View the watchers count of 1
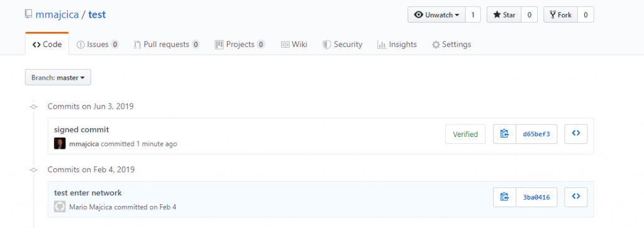 473,15
